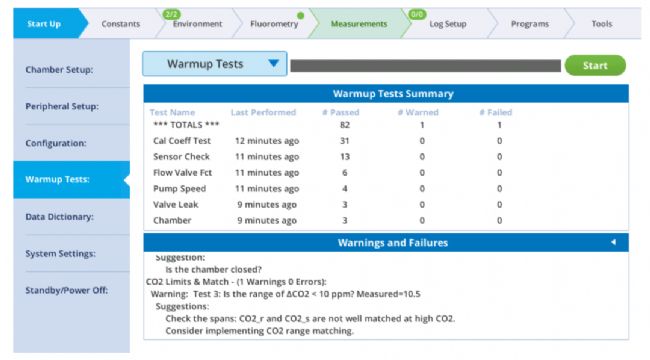Open the Tools tab
Screen dimensions: 650x360
[x=601, y=24]
